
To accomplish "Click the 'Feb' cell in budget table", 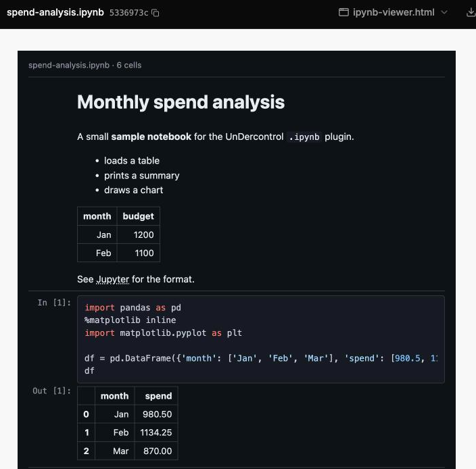I will click(97, 253).
